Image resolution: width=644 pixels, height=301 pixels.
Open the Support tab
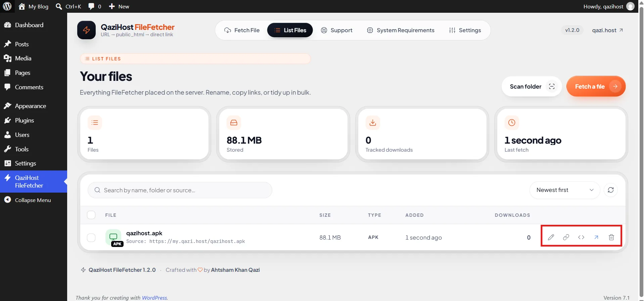tap(337, 30)
